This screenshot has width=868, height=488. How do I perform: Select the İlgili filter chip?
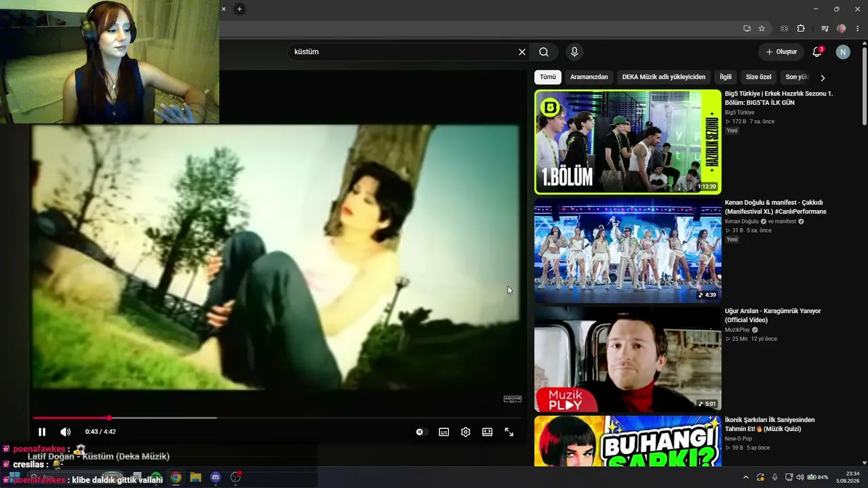726,77
